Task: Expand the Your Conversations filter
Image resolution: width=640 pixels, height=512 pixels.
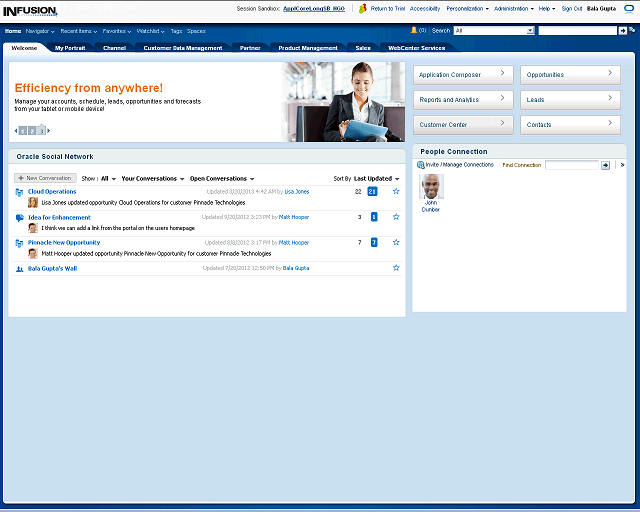Action: pyautogui.click(x=153, y=179)
